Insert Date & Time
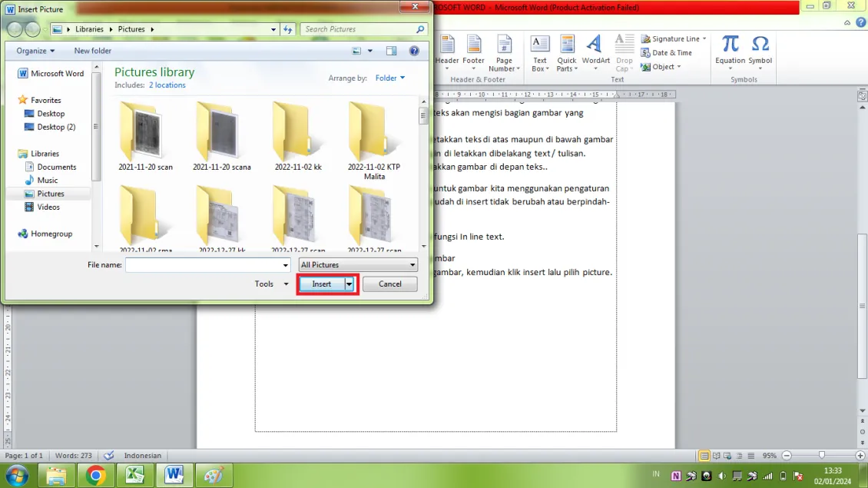The width and height of the screenshot is (868, 488). 667,52
